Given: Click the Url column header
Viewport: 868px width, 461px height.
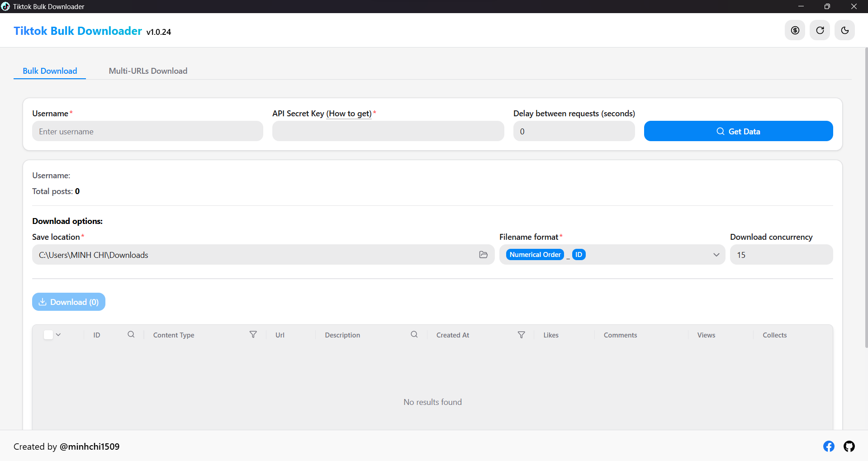Looking at the screenshot, I should pos(280,335).
